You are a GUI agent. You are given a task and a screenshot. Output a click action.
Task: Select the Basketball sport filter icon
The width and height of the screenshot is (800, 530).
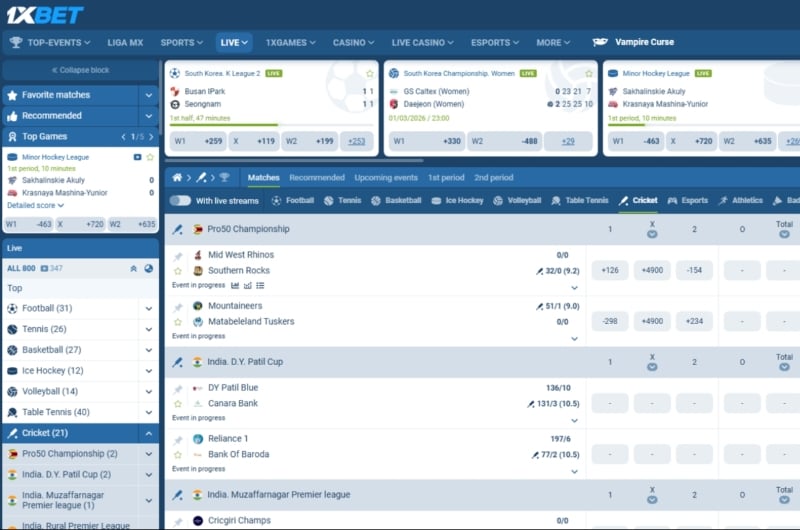point(376,200)
